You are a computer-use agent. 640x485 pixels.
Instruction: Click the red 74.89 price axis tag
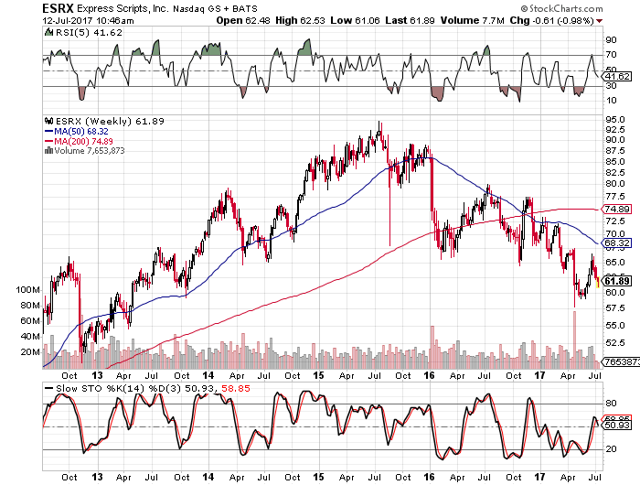tap(617, 209)
